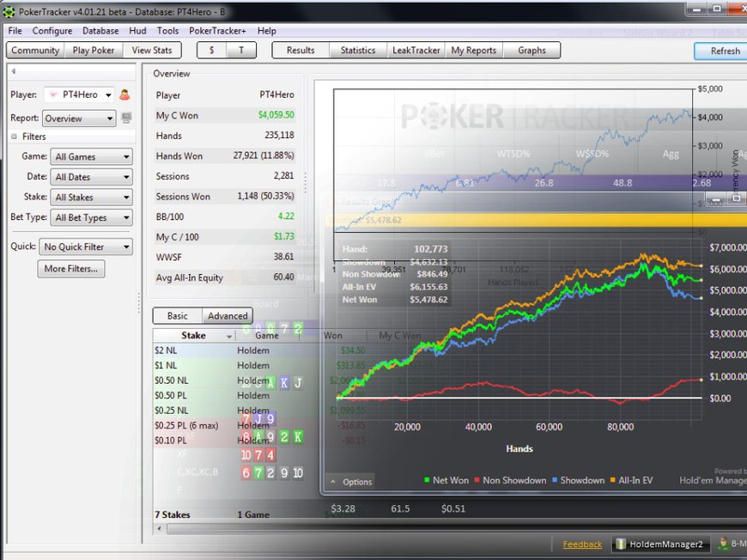Select the View Stats tab
Viewport: 747px width, 560px height.
click(152, 50)
